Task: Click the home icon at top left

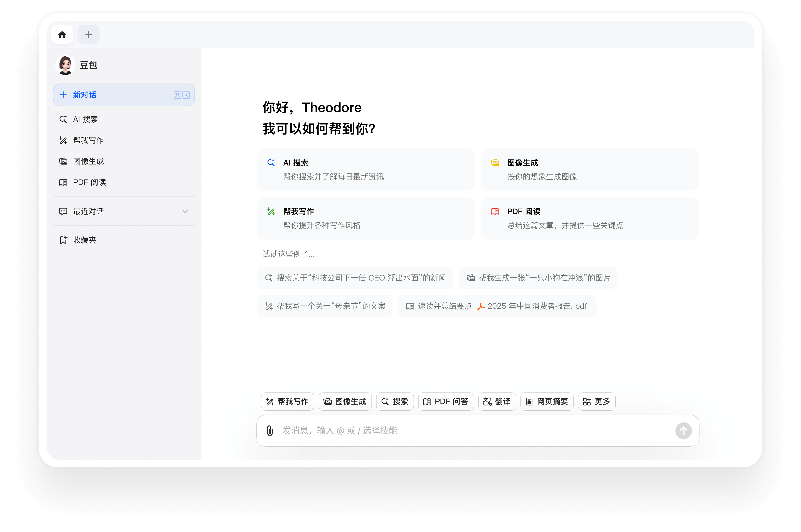Action: (62, 34)
